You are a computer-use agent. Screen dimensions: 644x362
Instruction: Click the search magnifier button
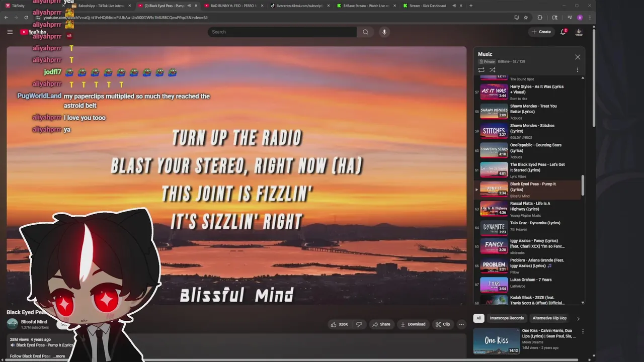pyautogui.click(x=365, y=32)
